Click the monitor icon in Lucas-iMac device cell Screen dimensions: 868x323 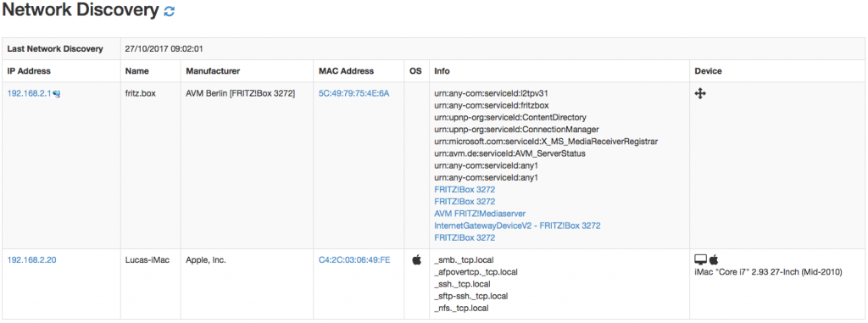701,259
